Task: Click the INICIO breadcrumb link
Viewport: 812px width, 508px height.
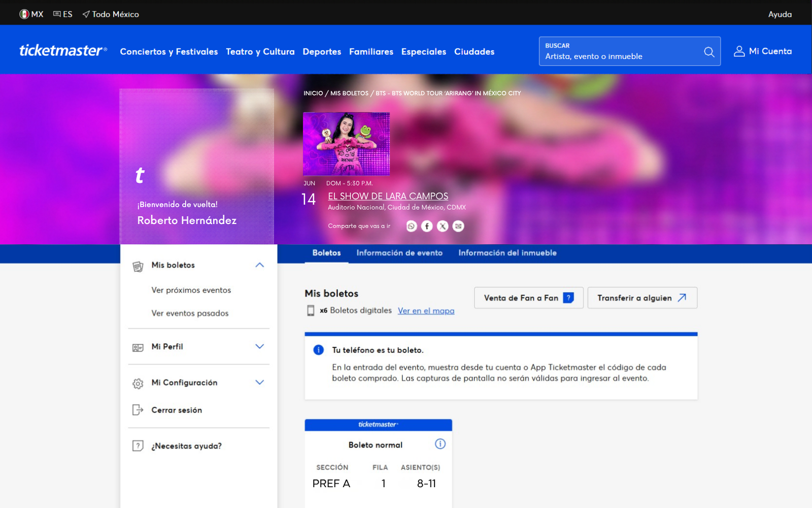Action: pyautogui.click(x=313, y=93)
